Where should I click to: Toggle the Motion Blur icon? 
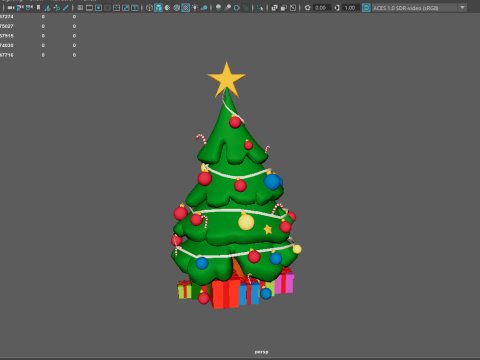(228, 8)
